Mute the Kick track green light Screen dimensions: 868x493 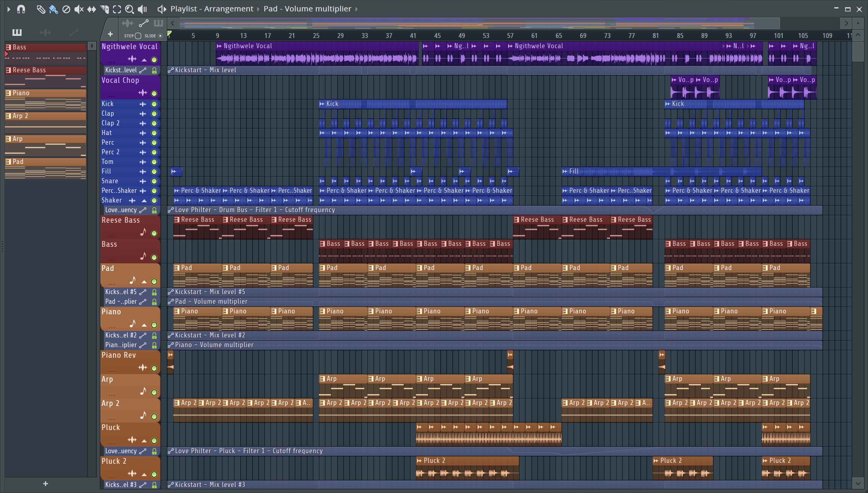(x=154, y=104)
